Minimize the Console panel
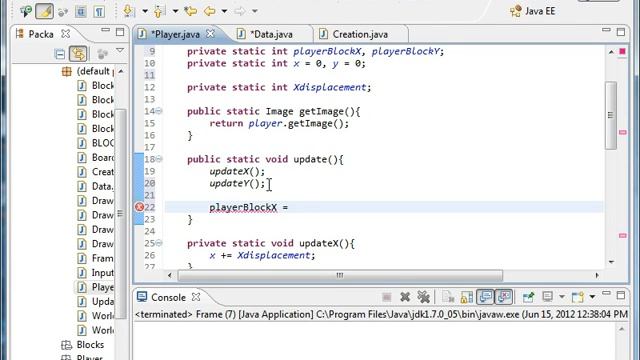The height and width of the screenshot is (360, 640). point(606,293)
